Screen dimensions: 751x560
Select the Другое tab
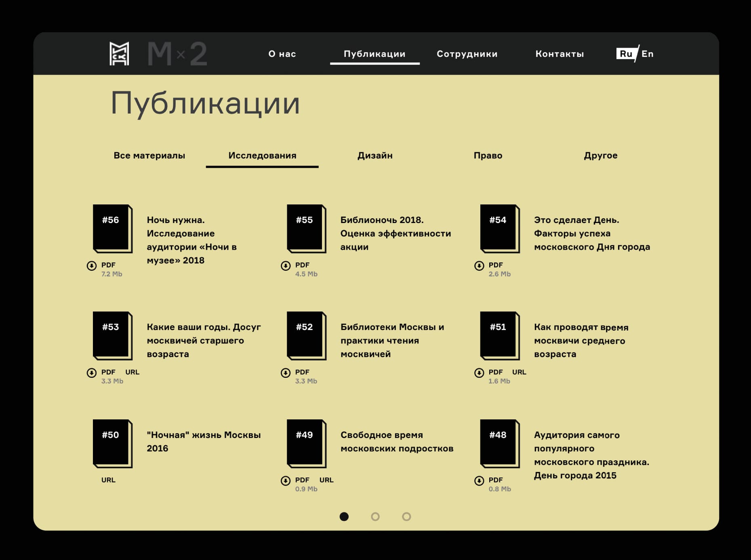click(601, 156)
